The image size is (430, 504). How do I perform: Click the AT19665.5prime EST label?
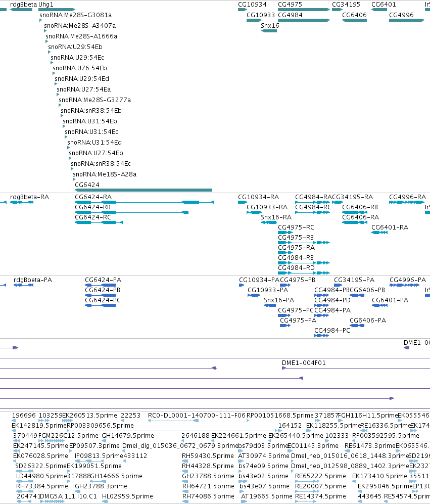click(x=267, y=496)
